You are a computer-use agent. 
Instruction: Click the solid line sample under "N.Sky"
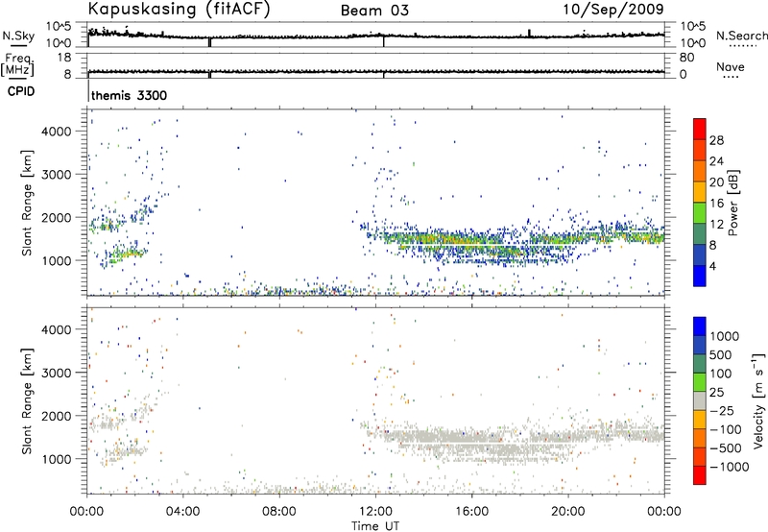[x=18, y=45]
